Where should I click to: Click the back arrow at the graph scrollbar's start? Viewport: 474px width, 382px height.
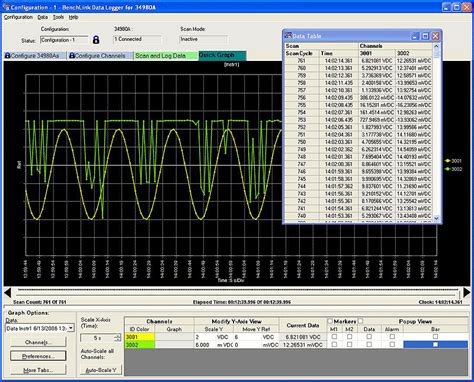click(8, 293)
